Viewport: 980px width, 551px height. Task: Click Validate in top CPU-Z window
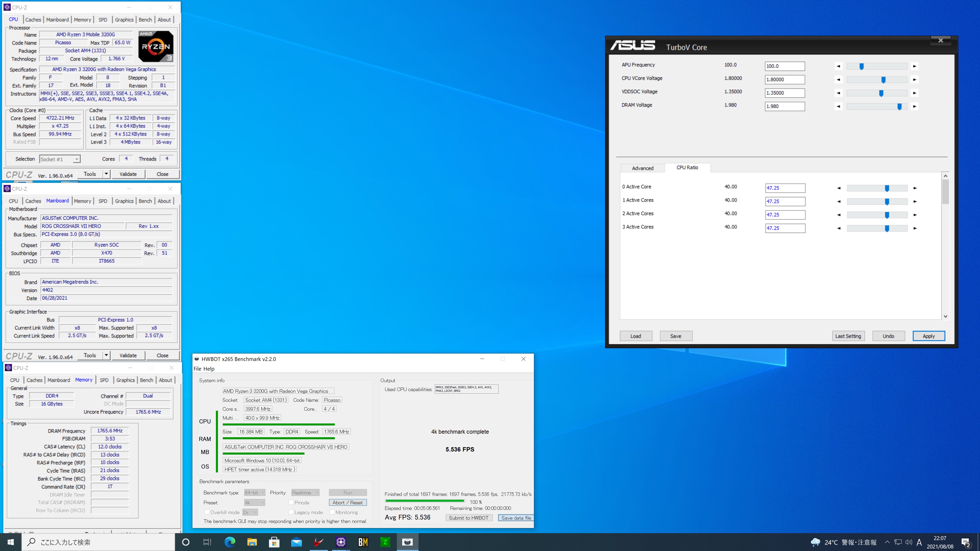coord(128,174)
